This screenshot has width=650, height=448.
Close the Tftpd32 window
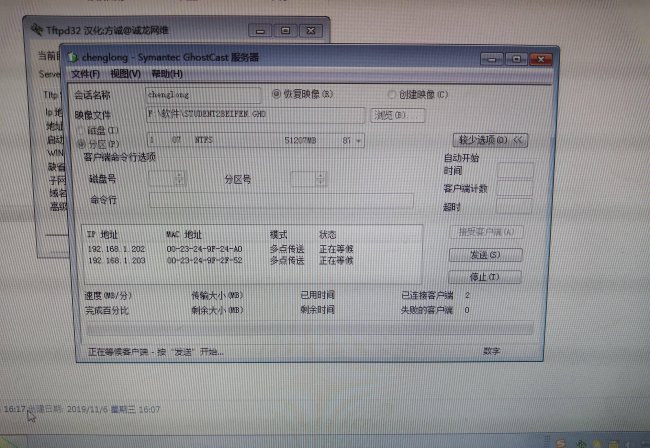(x=311, y=31)
